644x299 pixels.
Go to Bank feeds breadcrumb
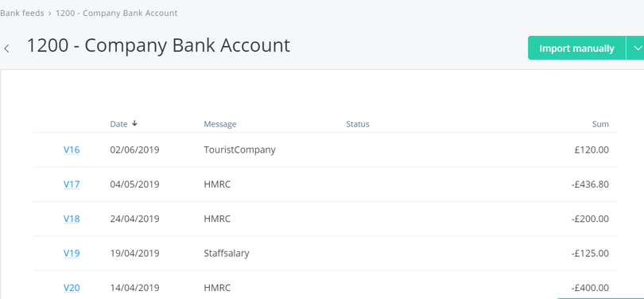click(21, 14)
